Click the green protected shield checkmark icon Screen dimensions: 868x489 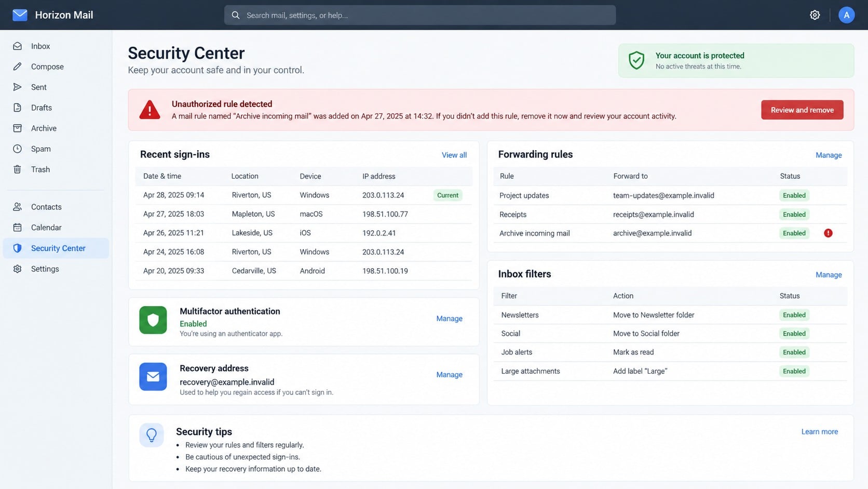click(x=636, y=60)
